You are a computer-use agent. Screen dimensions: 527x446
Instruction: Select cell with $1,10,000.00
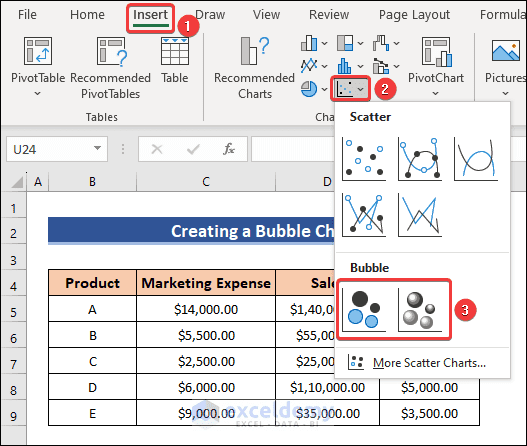pos(327,387)
